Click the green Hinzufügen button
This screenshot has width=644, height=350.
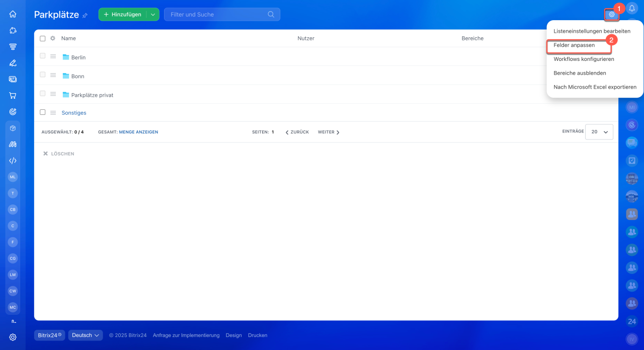click(123, 15)
